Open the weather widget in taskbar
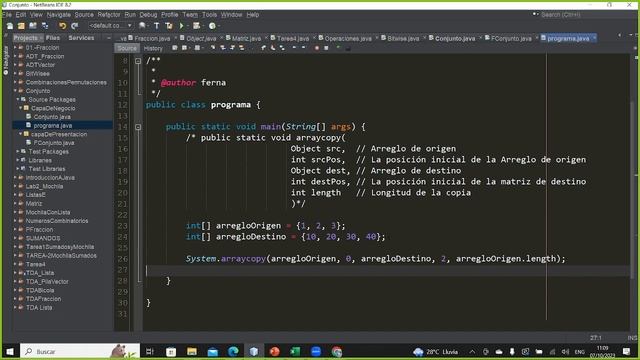Screen dimensions: 640x360 click(436, 351)
